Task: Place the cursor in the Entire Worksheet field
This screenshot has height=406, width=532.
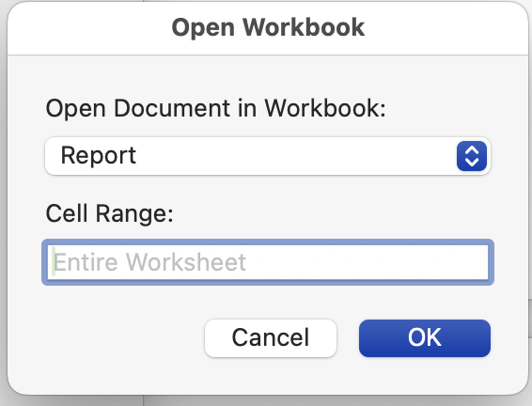Action: (268, 262)
